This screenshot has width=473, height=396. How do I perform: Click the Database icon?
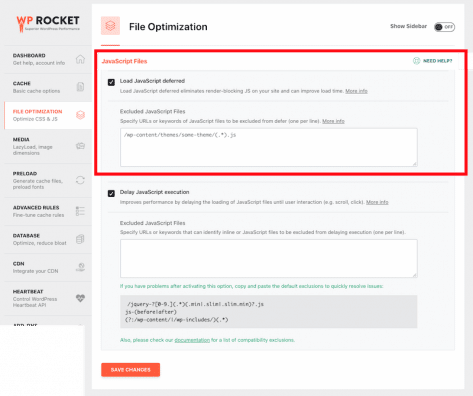[x=80, y=239]
